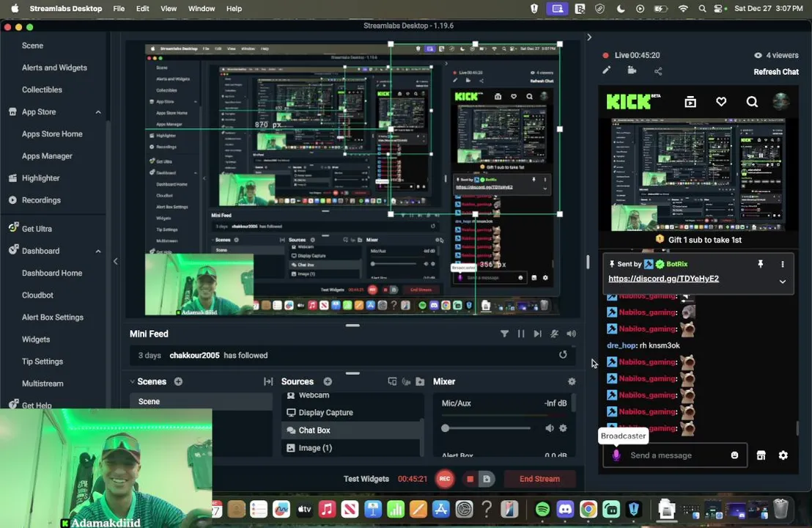Toggle studio mode icon in Sources header
Viewport: 812px width, 528px height.
tap(406, 382)
